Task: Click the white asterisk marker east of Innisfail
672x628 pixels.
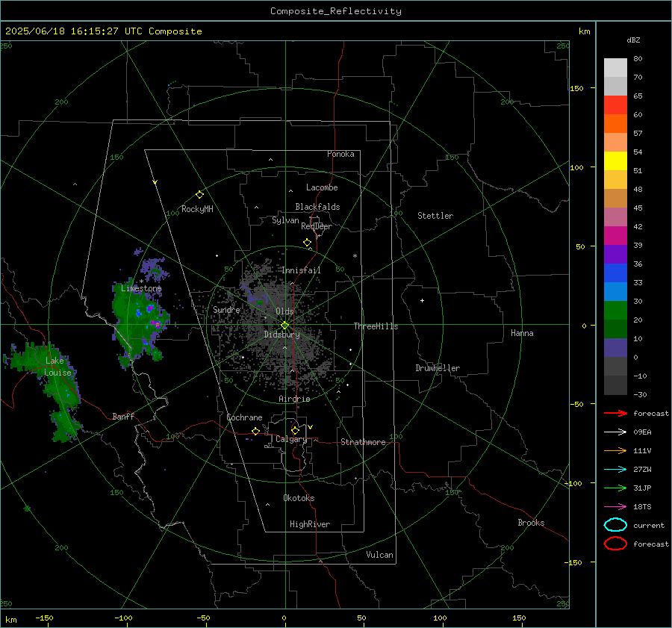Action: tap(355, 256)
